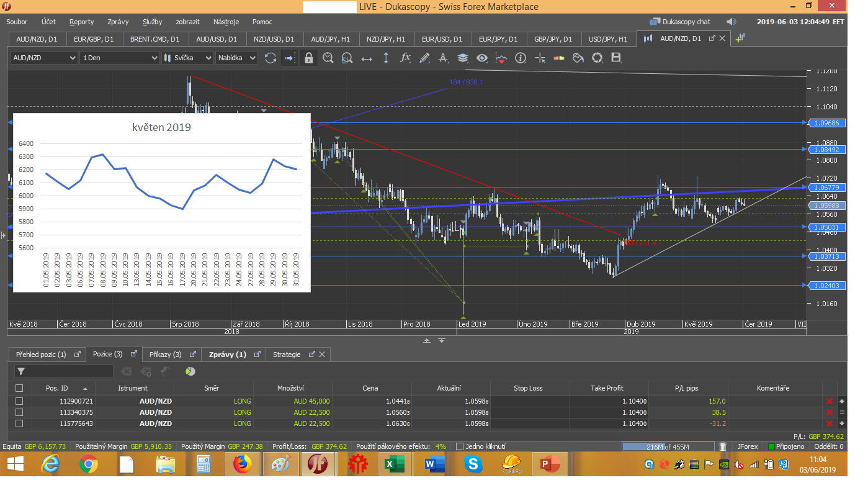Open Dukascopy chat
This screenshot has height=493, width=868.
tap(680, 22)
